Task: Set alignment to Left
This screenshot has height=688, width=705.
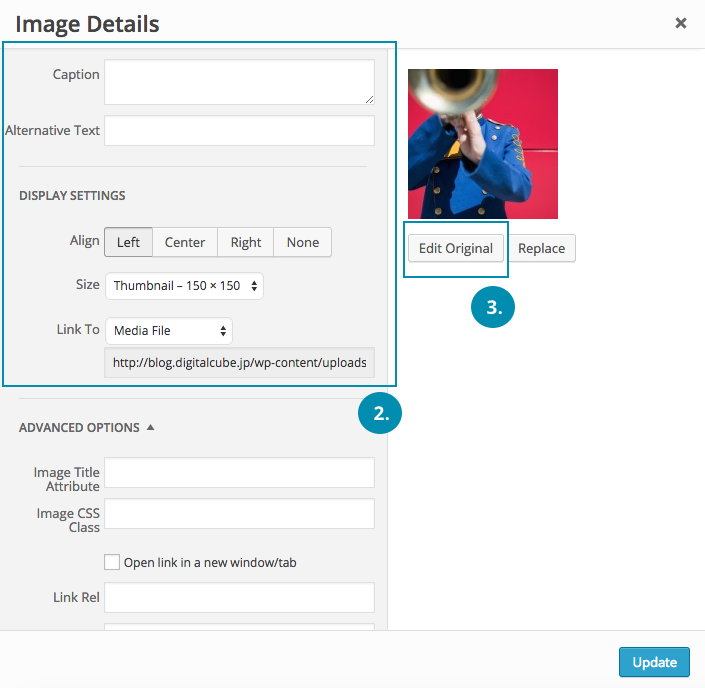Action: click(128, 242)
